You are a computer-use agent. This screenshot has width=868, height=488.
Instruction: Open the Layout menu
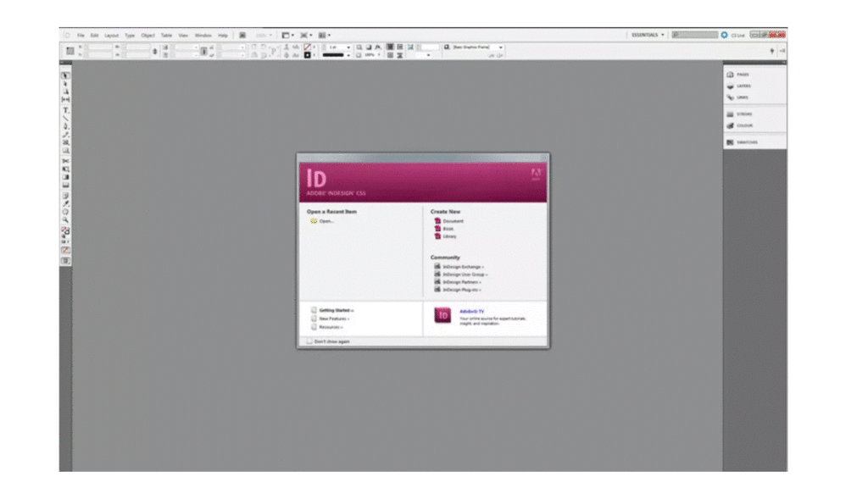(x=112, y=35)
